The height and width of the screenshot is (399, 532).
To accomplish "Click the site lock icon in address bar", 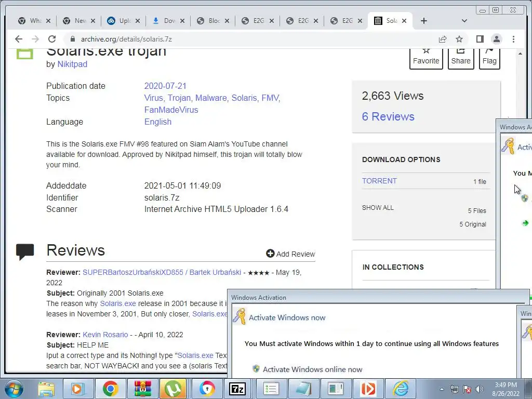I will (72, 39).
